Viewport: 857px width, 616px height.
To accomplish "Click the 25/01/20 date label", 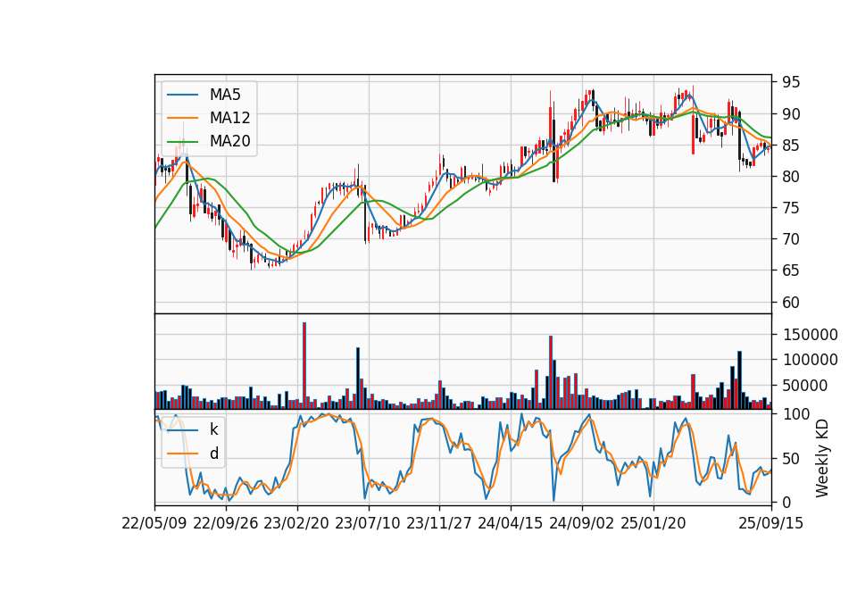I will click(653, 523).
